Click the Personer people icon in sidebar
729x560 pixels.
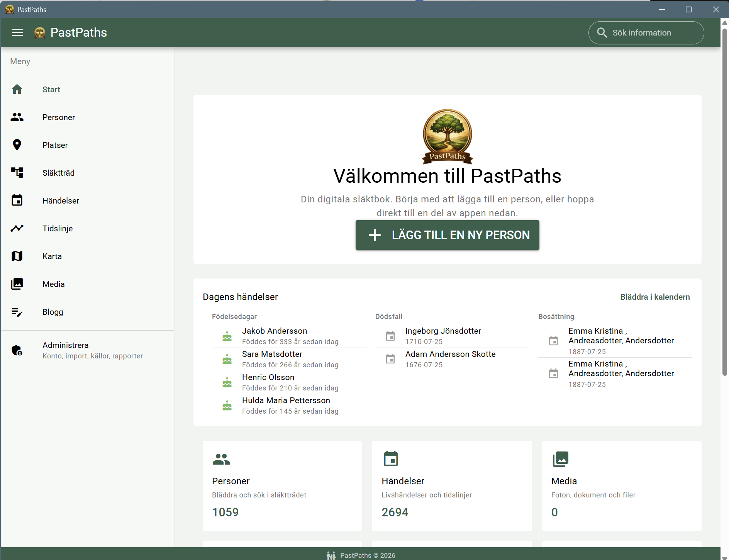pyautogui.click(x=17, y=117)
